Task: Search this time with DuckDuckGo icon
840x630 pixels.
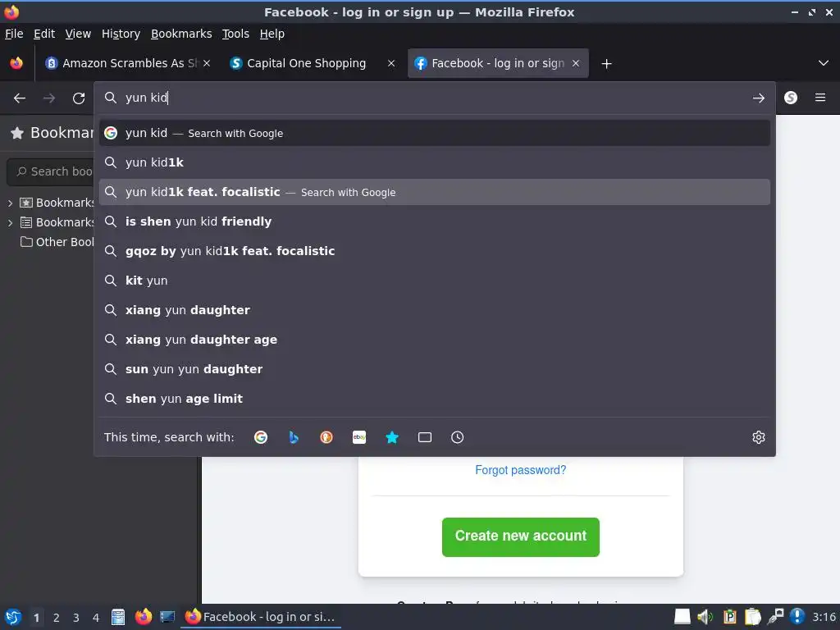Action: coord(326,437)
